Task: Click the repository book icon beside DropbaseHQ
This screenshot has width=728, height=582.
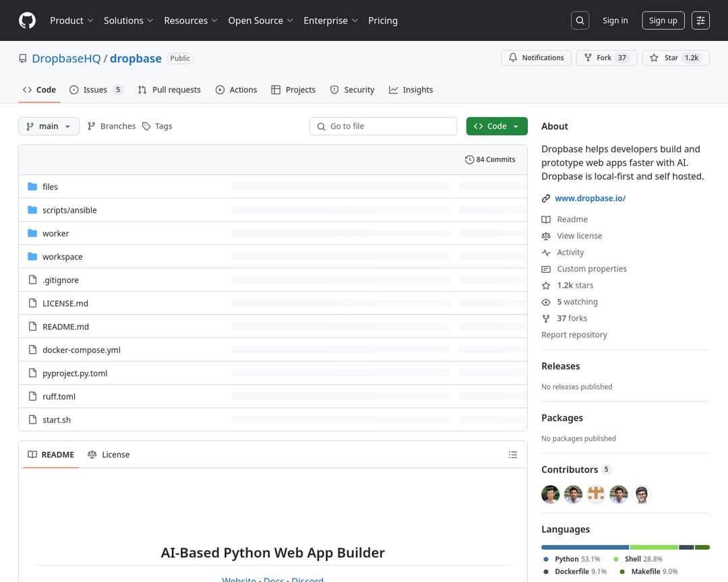Action: point(23,59)
